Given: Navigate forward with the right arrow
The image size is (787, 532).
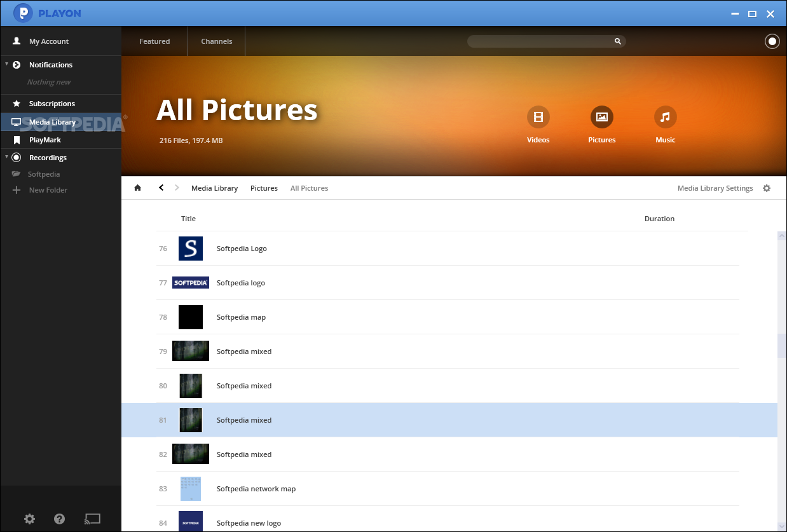Looking at the screenshot, I should coord(177,188).
